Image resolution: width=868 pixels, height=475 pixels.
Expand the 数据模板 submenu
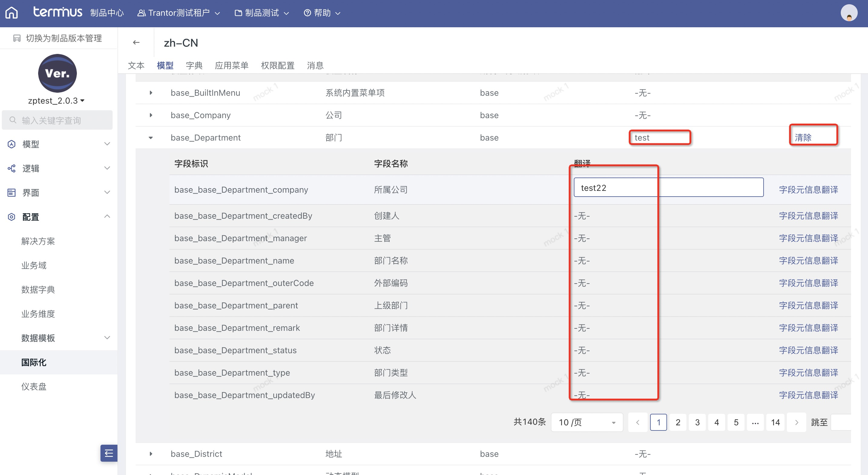(x=107, y=338)
